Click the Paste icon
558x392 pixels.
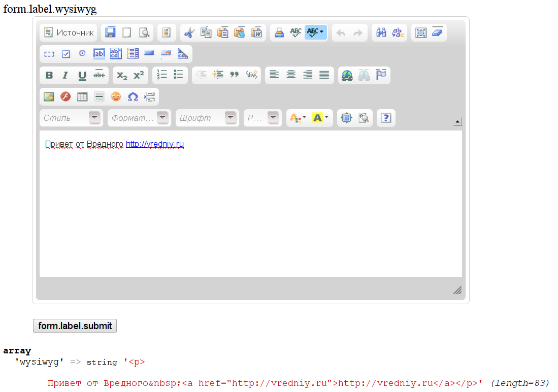coord(223,33)
